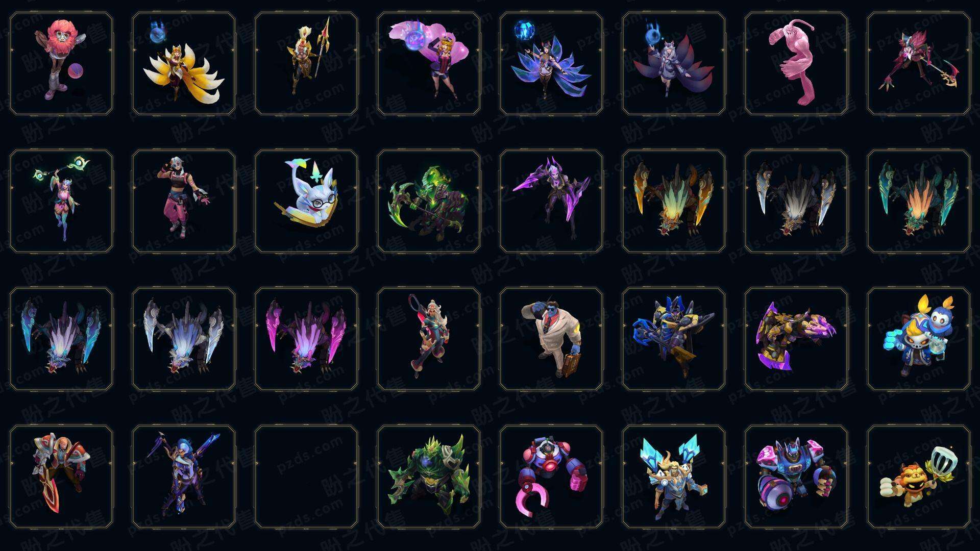The image size is (980, 551).
Task: Open the green glowing scythe character thumbnail
Action: 429,201
